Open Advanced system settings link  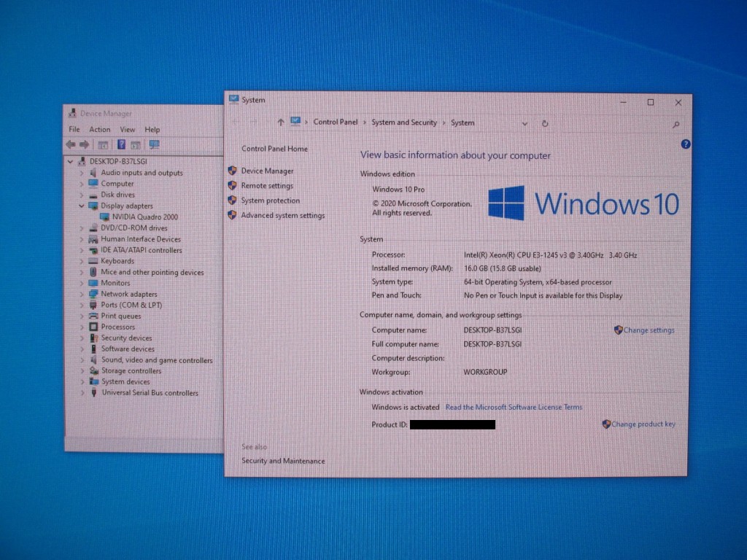tap(282, 215)
